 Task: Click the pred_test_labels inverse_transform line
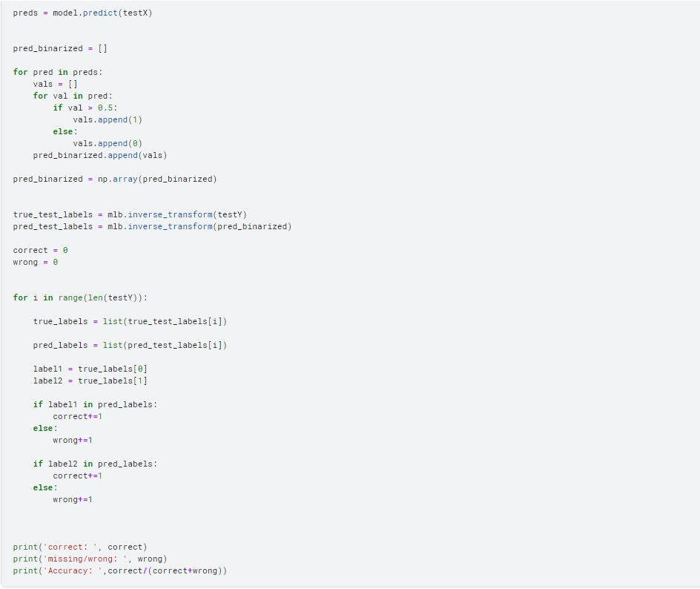(x=152, y=226)
